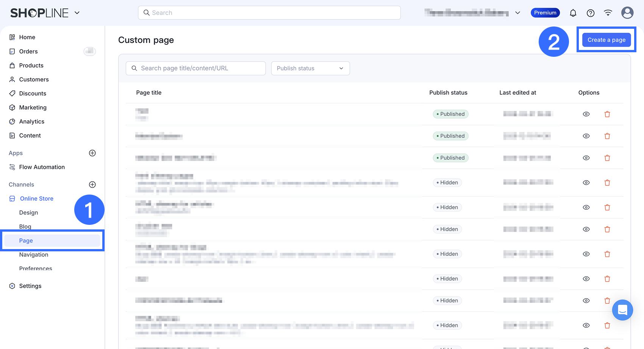Open the Content section
The height and width of the screenshot is (349, 644).
(x=30, y=136)
